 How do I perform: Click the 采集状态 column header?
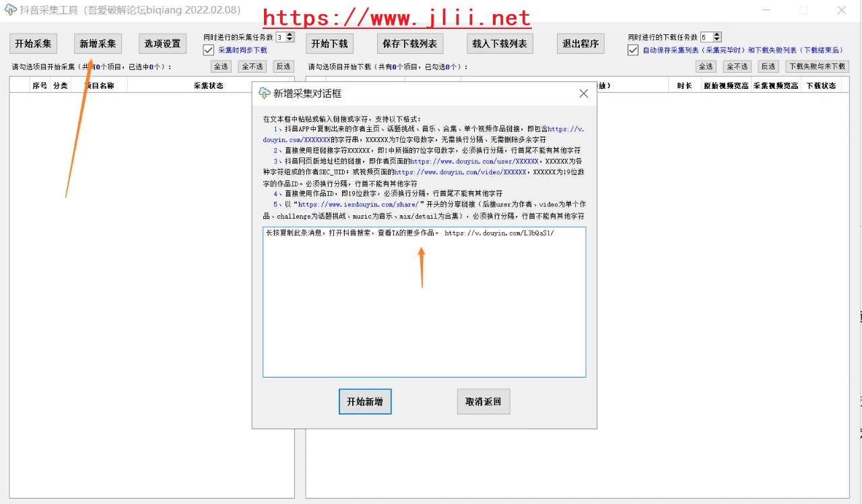[x=209, y=85]
